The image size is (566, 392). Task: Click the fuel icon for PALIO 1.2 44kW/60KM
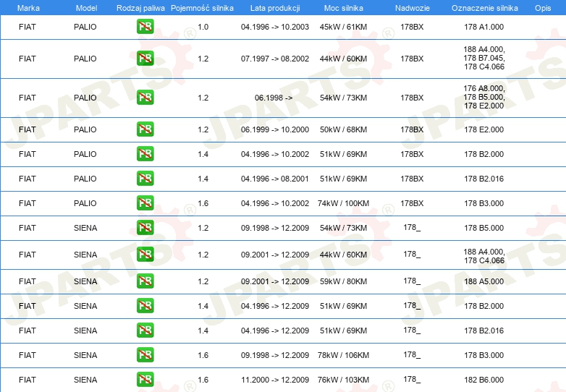[145, 59]
